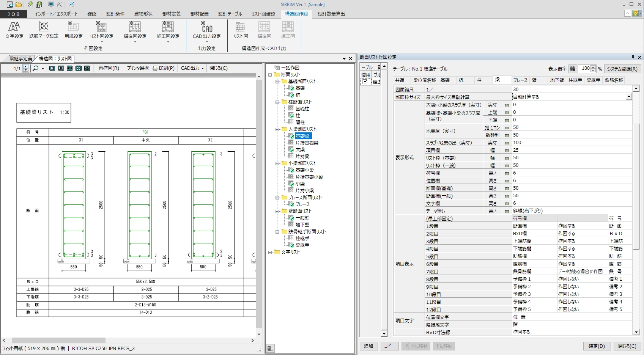Collapse the 基礎断面リスト folder

[x=277, y=82]
